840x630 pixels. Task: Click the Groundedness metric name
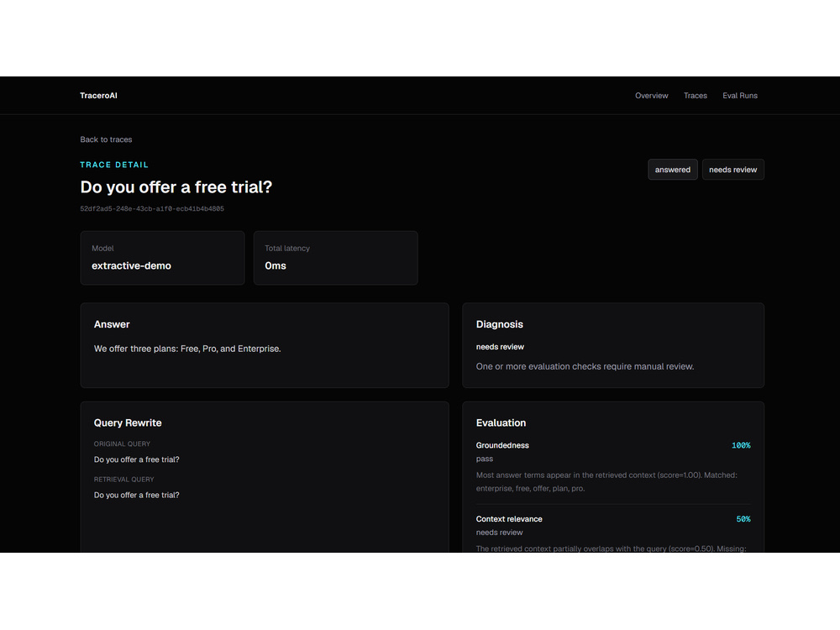[502, 445]
